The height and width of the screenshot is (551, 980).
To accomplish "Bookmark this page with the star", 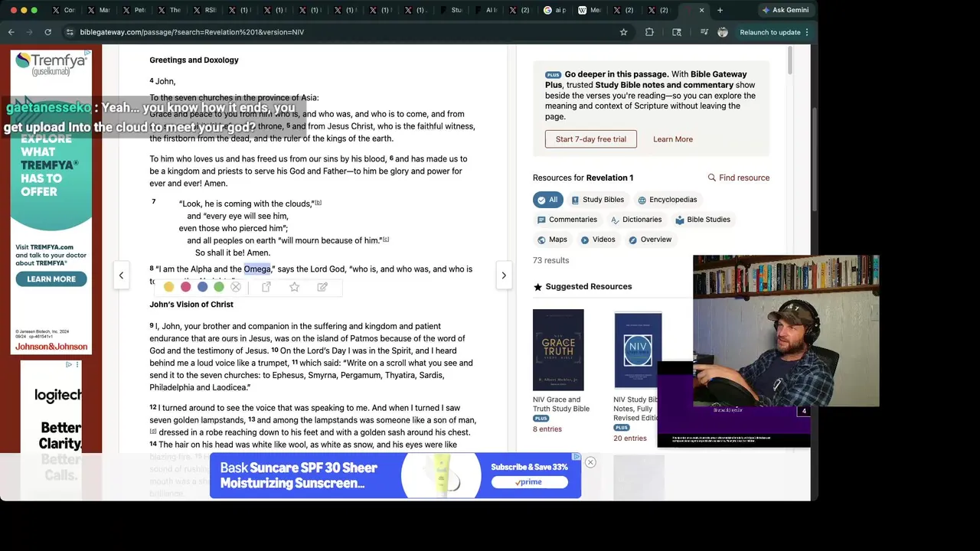I will coord(624,32).
